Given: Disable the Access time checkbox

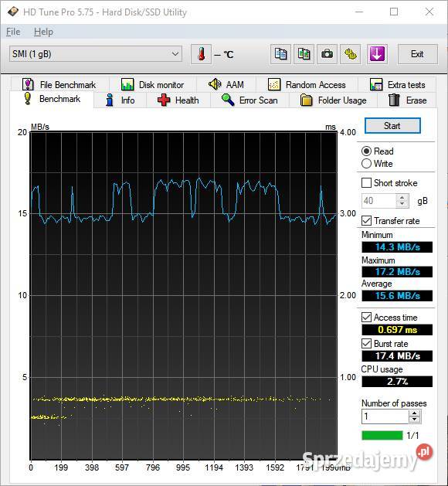Looking at the screenshot, I should coord(367,317).
